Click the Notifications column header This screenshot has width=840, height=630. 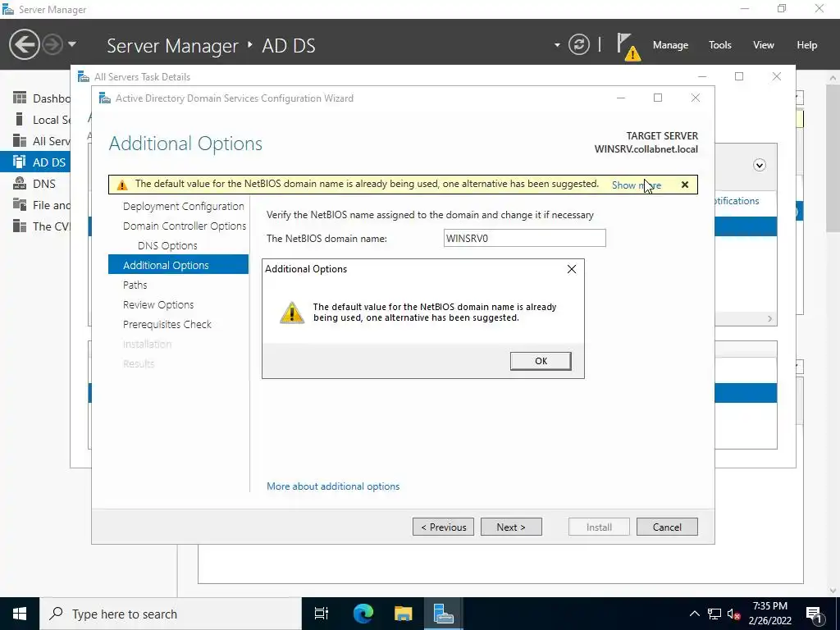(737, 201)
